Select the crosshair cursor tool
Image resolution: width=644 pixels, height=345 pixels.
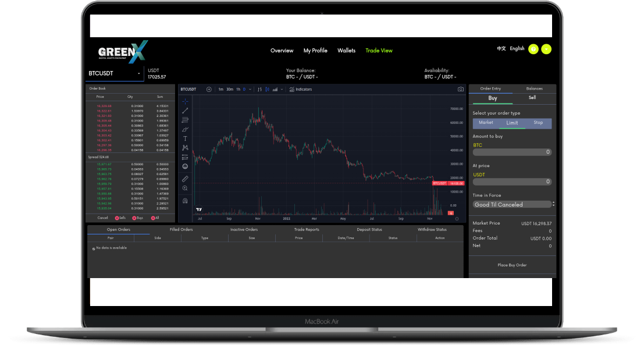(x=185, y=101)
